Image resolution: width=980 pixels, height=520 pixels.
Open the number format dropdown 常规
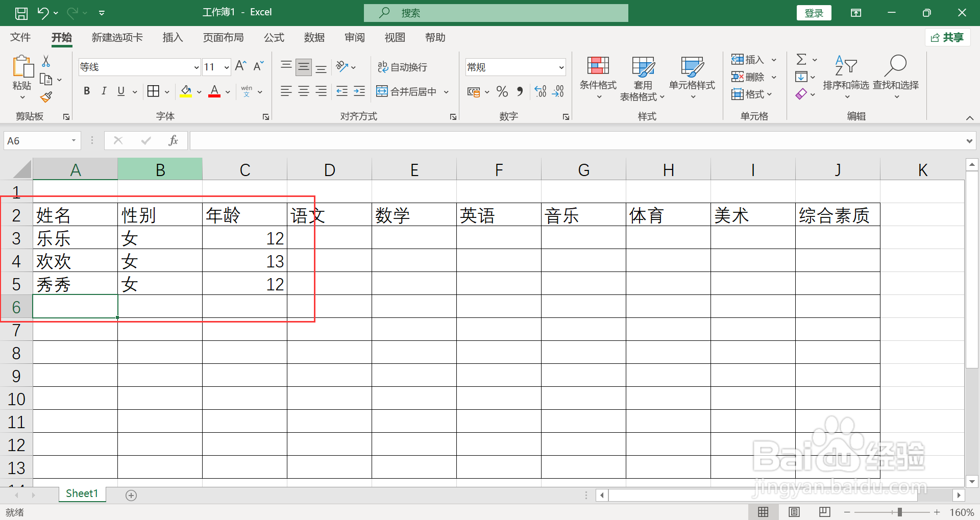pos(561,67)
